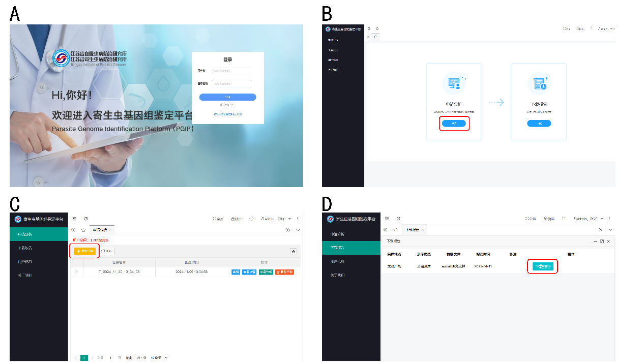The height and width of the screenshot is (363, 644).
Task: Click the red delete task button in panel C
Action: point(284,272)
